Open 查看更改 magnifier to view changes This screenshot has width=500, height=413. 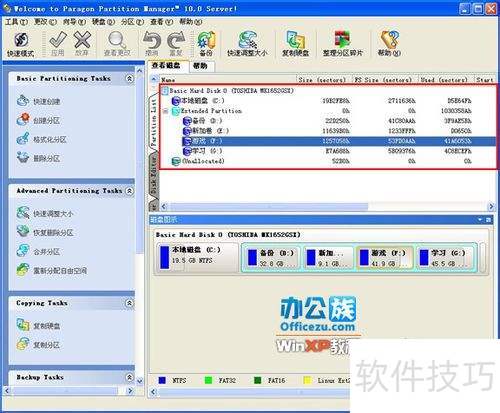pyautogui.click(x=117, y=44)
